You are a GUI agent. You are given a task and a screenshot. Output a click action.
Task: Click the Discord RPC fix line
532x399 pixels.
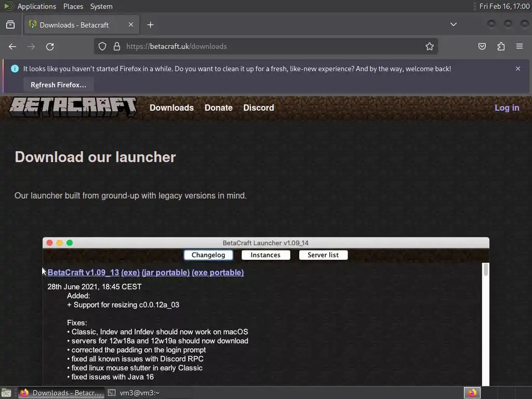tap(135, 359)
